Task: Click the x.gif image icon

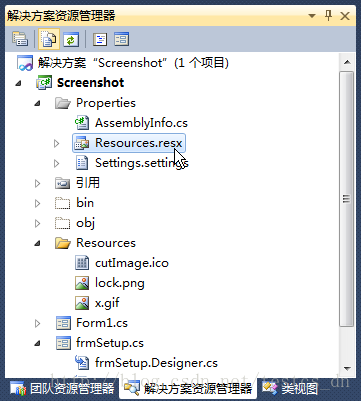Action: pyautogui.click(x=82, y=303)
